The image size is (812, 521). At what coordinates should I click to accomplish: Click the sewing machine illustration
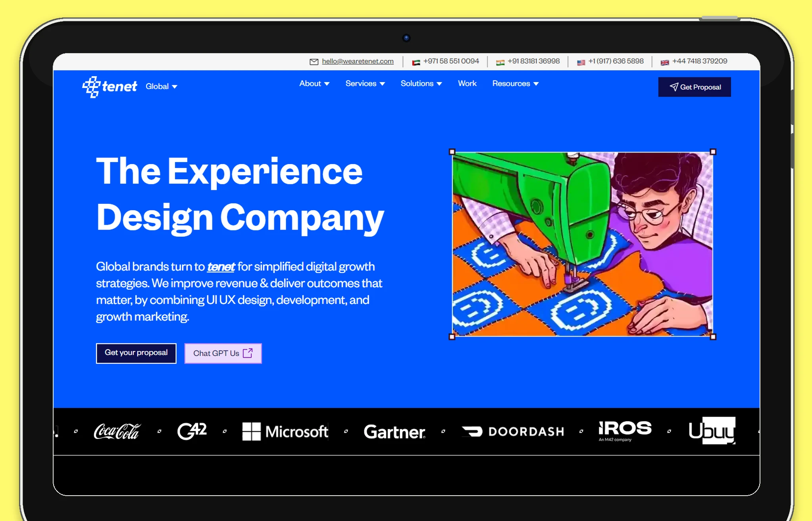pyautogui.click(x=582, y=244)
